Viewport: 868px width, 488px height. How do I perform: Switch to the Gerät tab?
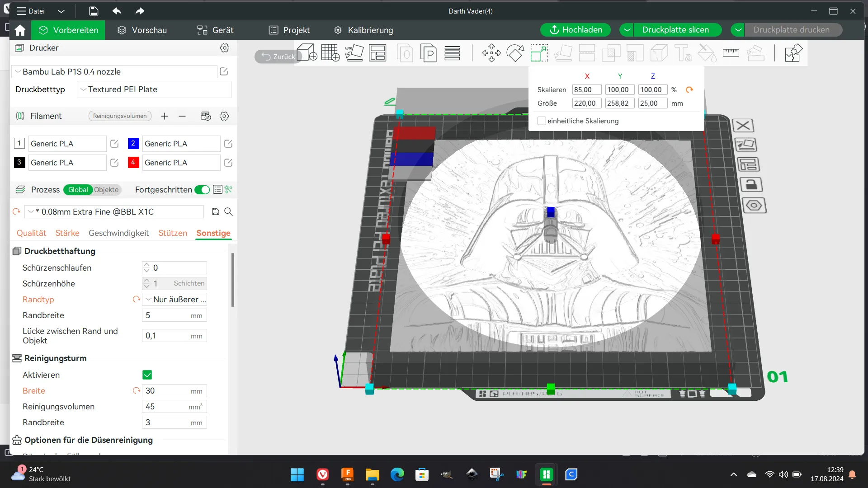215,30
